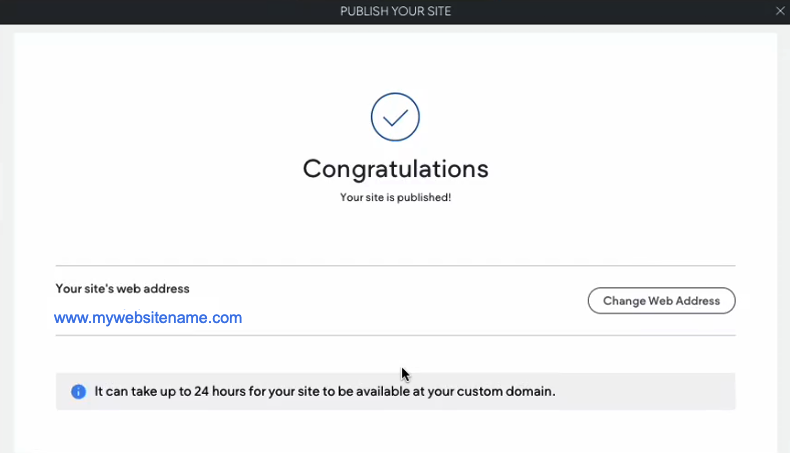Click the divider line above the web address
The height and width of the screenshot is (453, 790).
coord(396,266)
